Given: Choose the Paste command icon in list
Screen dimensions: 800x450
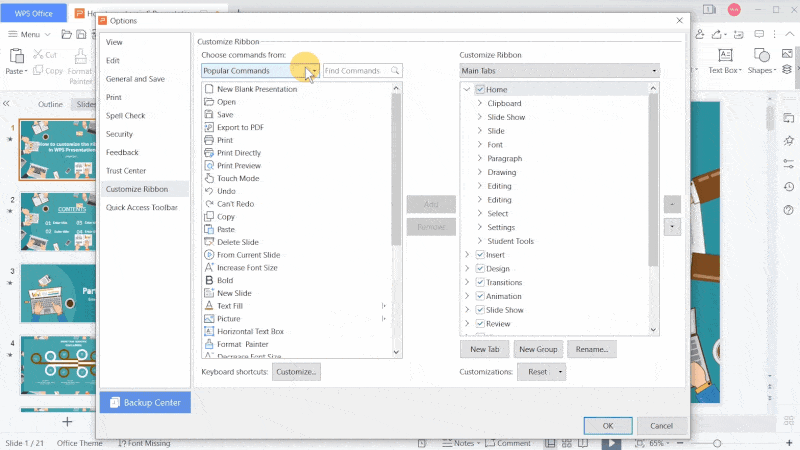Looking at the screenshot, I should (x=209, y=229).
